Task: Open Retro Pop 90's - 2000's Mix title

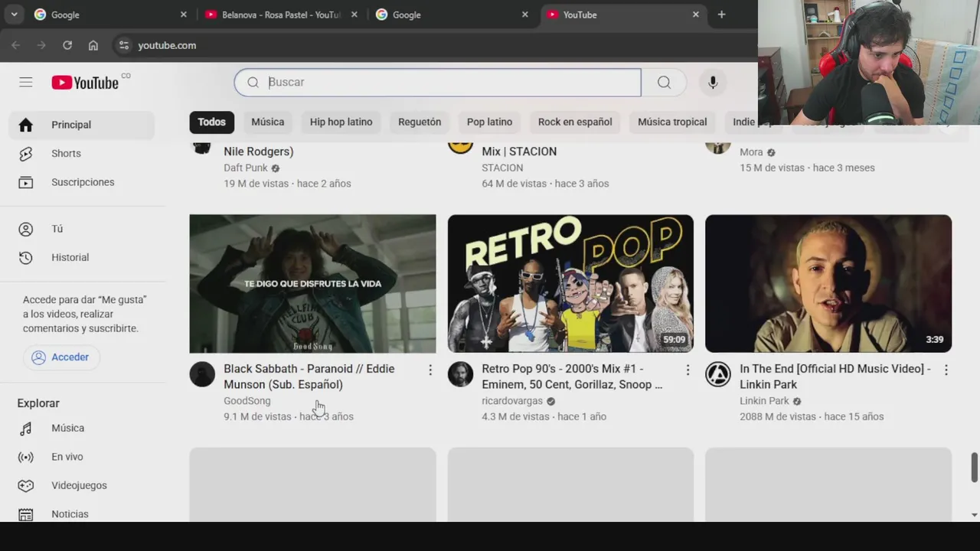Action: point(572,377)
